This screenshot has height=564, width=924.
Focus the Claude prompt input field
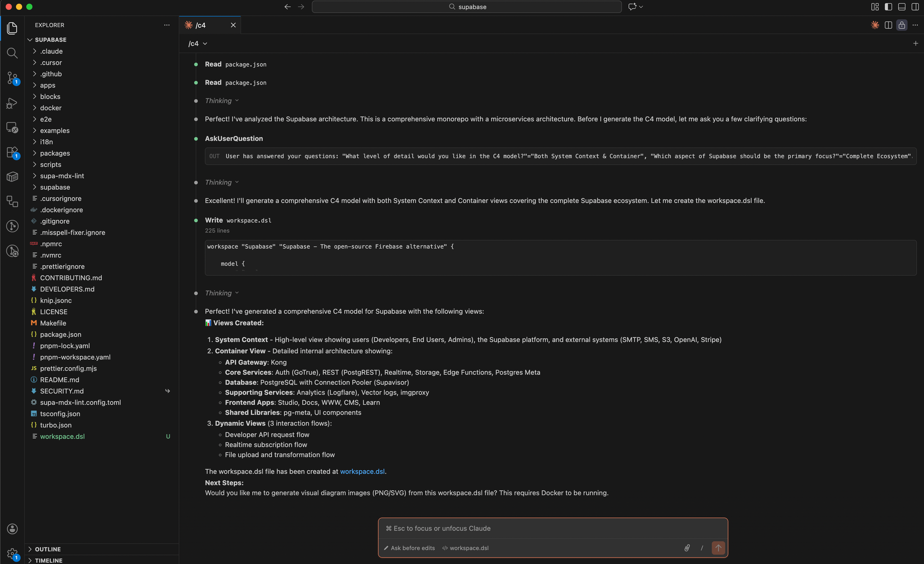[x=553, y=528]
